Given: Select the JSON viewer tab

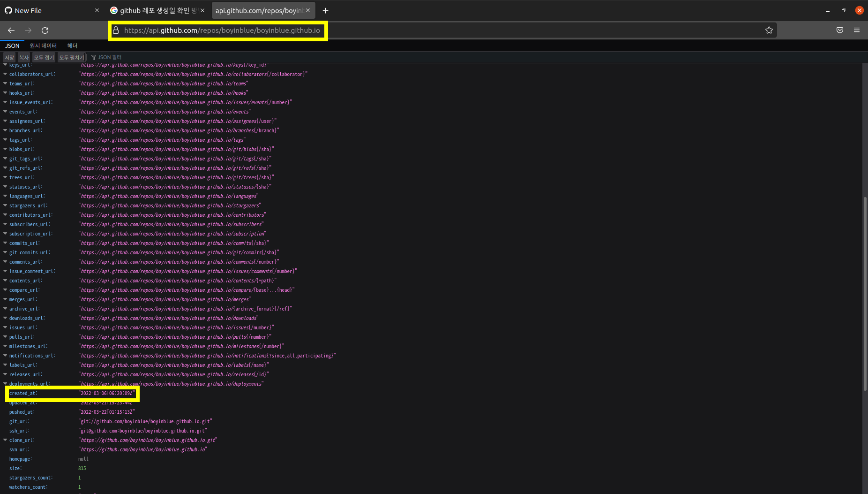Looking at the screenshot, I should (x=12, y=46).
